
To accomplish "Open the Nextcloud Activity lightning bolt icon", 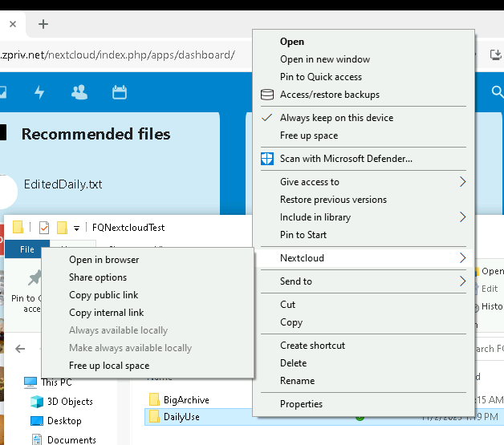I will click(x=39, y=92).
